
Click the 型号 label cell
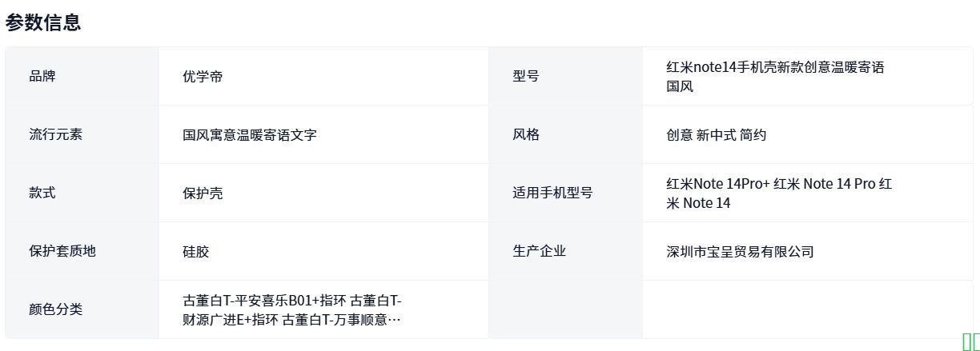[x=525, y=76]
